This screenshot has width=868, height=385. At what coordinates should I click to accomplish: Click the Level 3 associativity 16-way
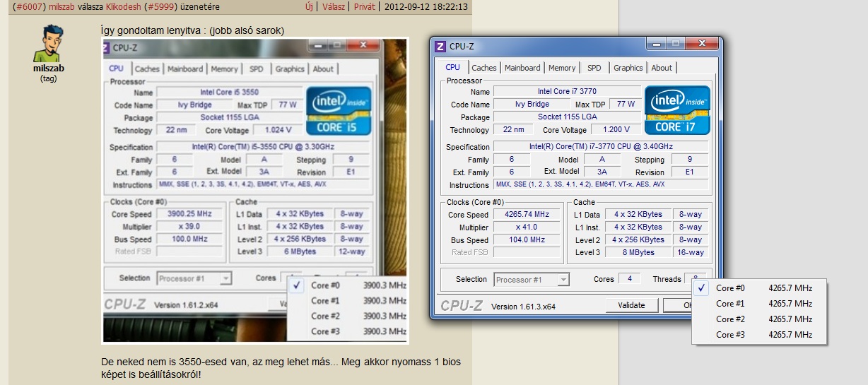click(x=690, y=253)
